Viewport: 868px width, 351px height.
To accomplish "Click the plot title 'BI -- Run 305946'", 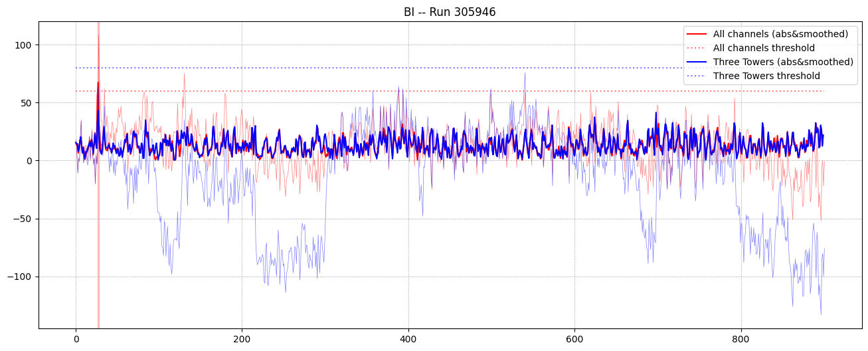I will coord(450,12).
